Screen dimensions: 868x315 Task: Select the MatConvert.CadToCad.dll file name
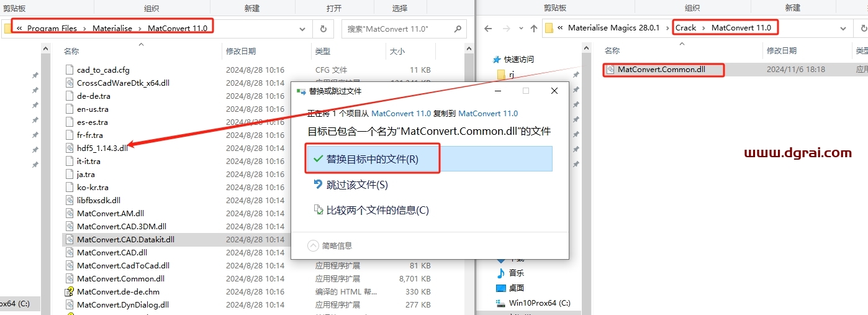tap(123, 265)
